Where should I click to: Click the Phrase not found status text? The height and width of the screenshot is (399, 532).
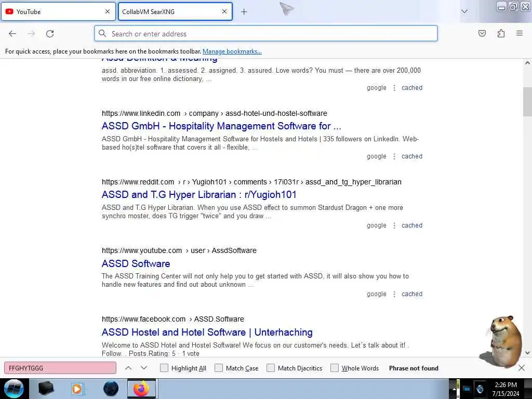click(x=414, y=368)
